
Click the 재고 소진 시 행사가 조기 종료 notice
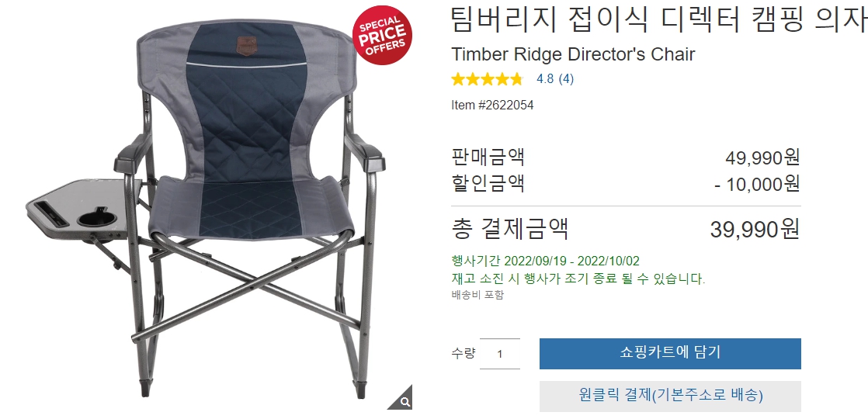pyautogui.click(x=578, y=279)
